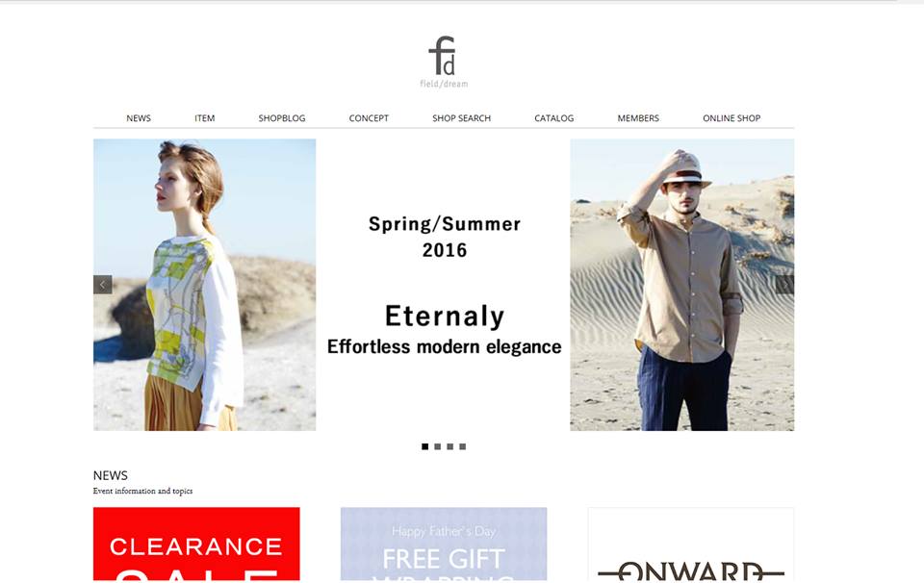Open the NEWS menu item
The width and height of the screenshot is (924, 583).
139,117
